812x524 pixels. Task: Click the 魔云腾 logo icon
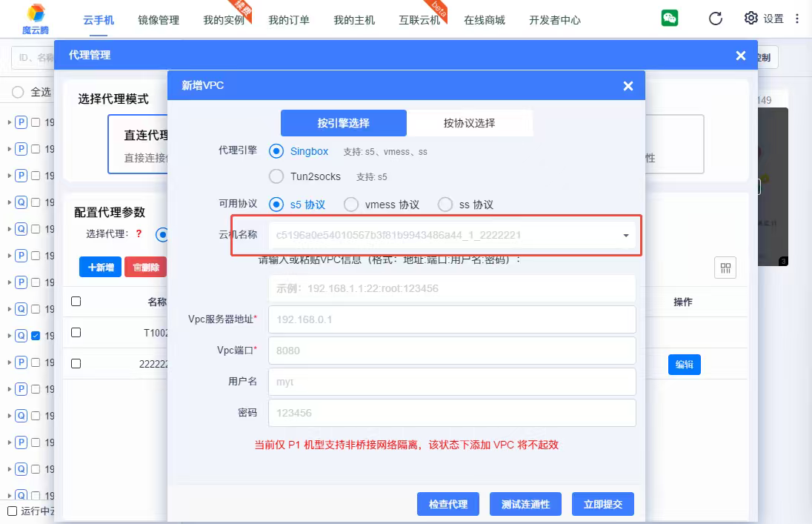coord(34,13)
